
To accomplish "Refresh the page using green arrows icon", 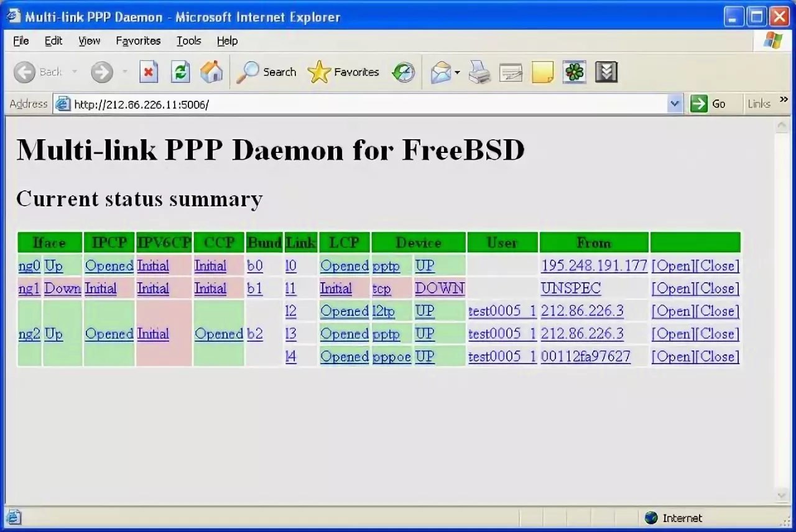I will [x=180, y=72].
